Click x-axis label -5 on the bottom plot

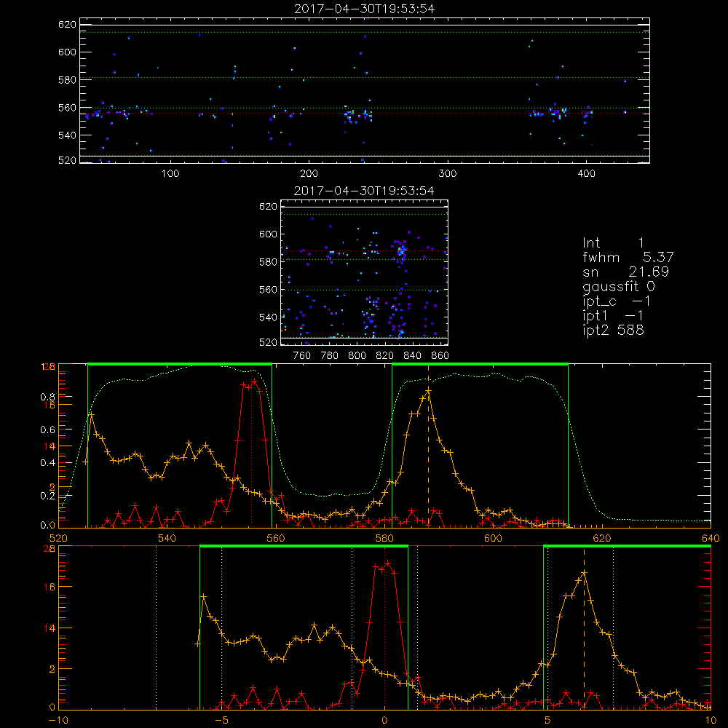coord(221,721)
